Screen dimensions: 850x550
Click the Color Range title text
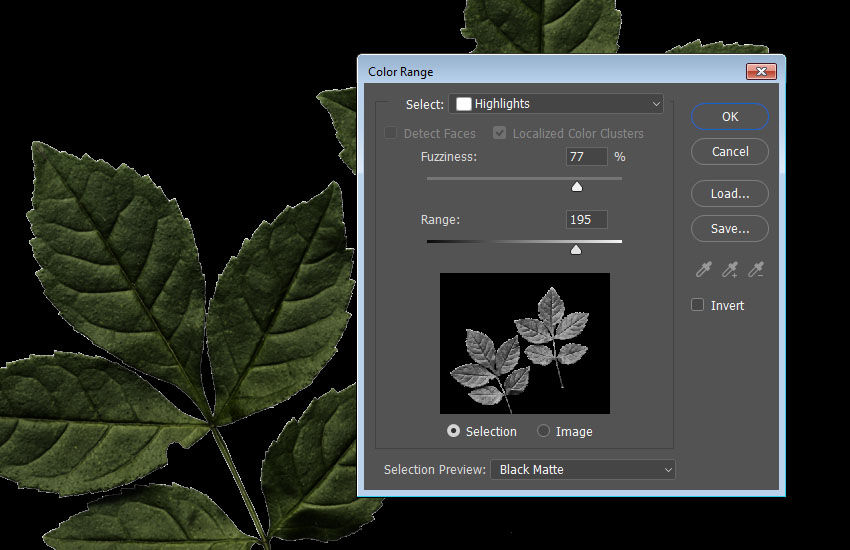click(401, 72)
